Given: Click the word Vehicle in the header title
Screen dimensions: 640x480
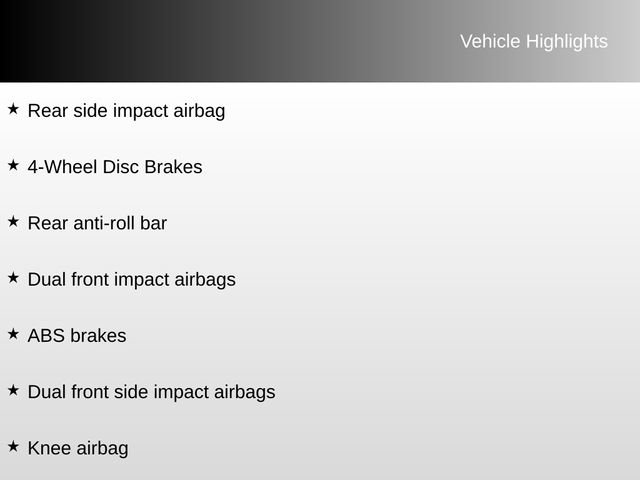Looking at the screenshot, I should point(488,41).
